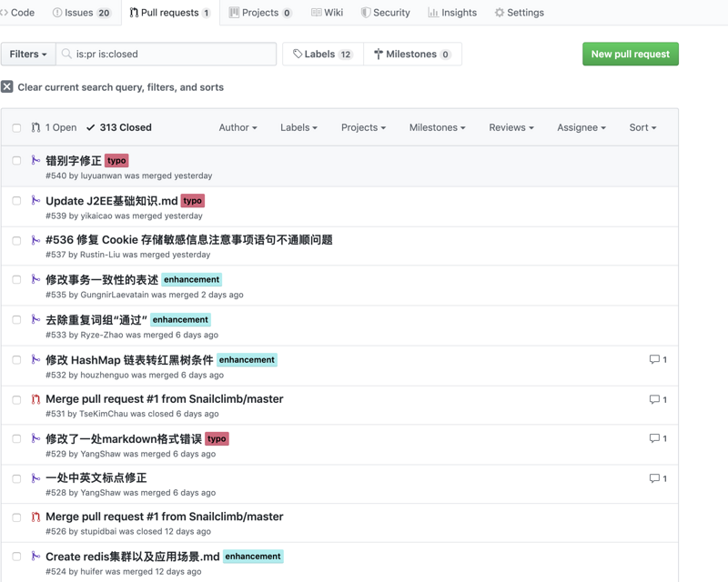Open the Filters dropdown
The height and width of the screenshot is (582, 728).
point(28,54)
